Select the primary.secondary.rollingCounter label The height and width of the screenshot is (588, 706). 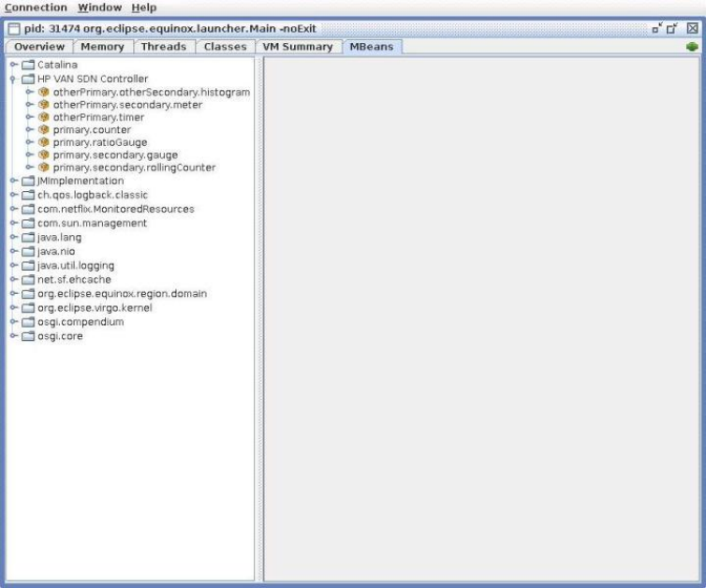(x=134, y=168)
